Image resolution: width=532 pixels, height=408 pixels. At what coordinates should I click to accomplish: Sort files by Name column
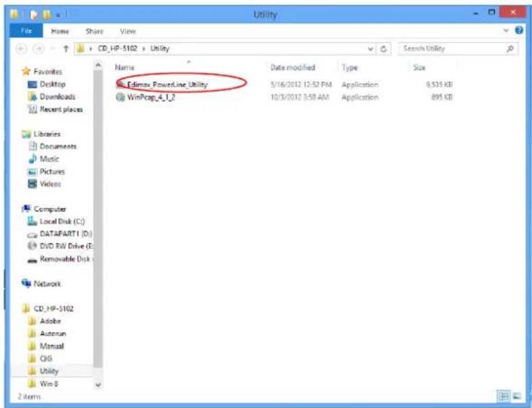pyautogui.click(x=124, y=68)
